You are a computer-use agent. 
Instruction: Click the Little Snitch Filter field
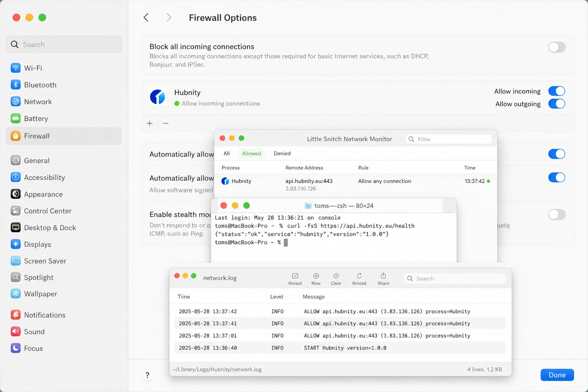(x=449, y=139)
